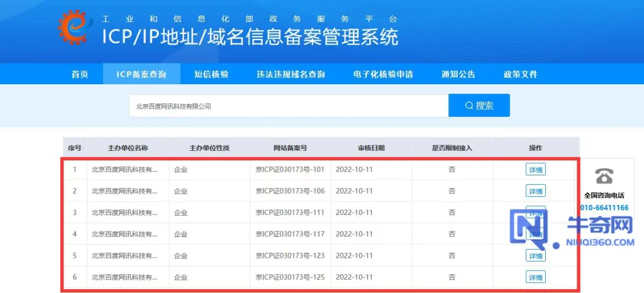The width and height of the screenshot is (644, 293).
Task: Open 电子化核验申请 tab
Action: point(383,74)
